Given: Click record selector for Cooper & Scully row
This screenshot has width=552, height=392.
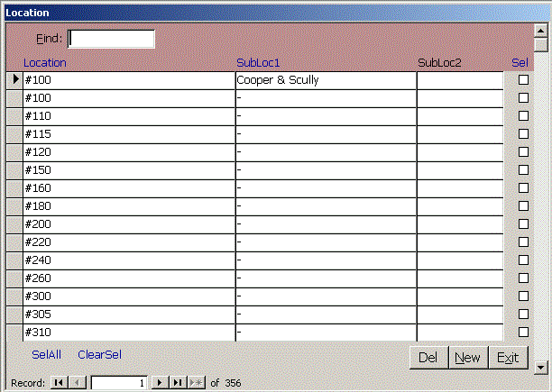Looking at the screenshot, I should click(x=14, y=80).
